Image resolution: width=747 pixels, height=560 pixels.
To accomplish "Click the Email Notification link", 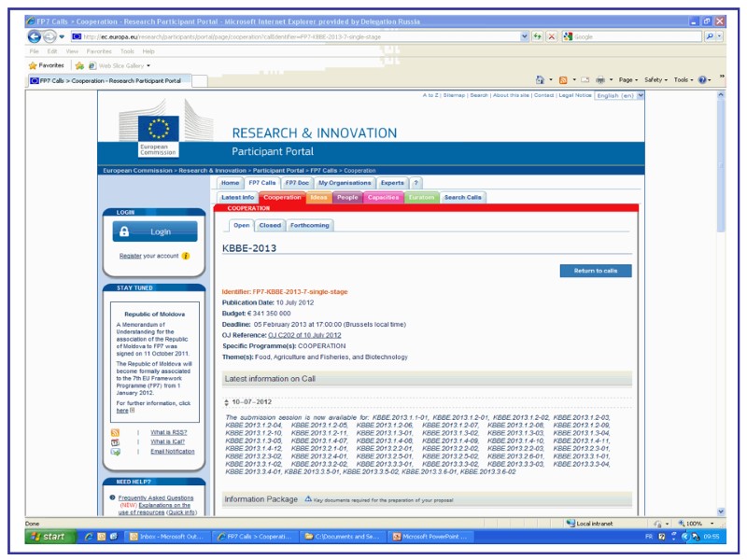I will point(173,452).
